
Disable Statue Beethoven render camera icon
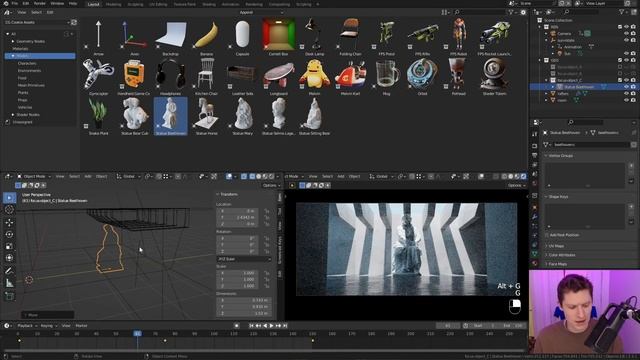tap(633, 87)
